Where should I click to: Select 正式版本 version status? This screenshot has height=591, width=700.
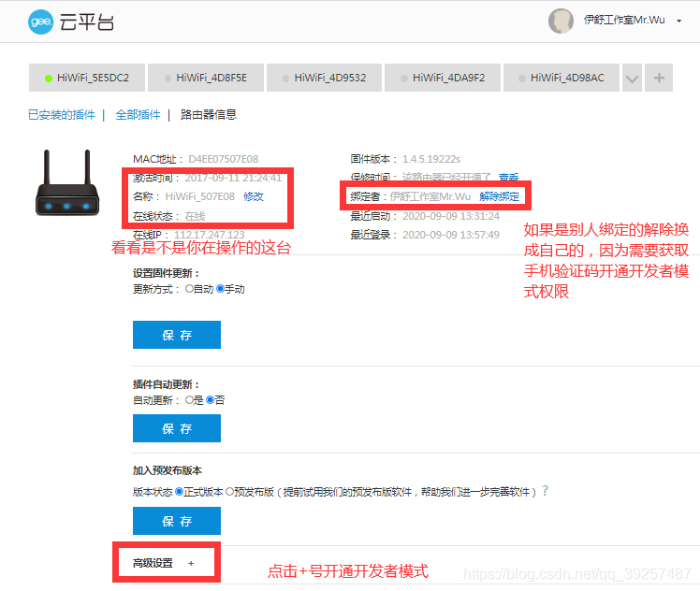(179, 492)
